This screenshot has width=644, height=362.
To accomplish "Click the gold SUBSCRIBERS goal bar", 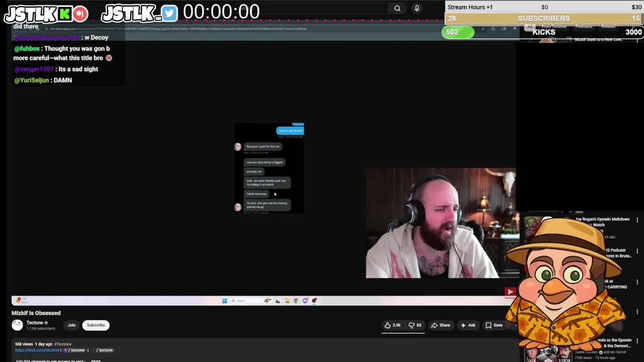I will [x=544, y=19].
